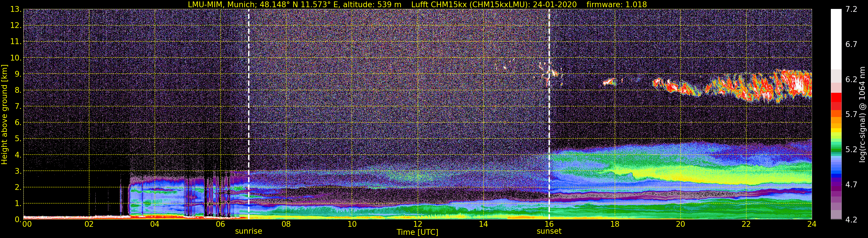Click height axis tick label '13.'

pos(16,10)
